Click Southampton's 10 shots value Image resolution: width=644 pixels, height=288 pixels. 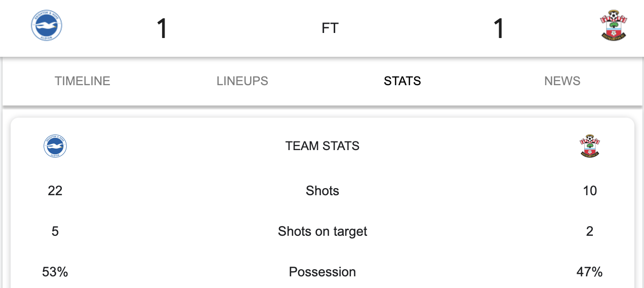[x=590, y=191]
